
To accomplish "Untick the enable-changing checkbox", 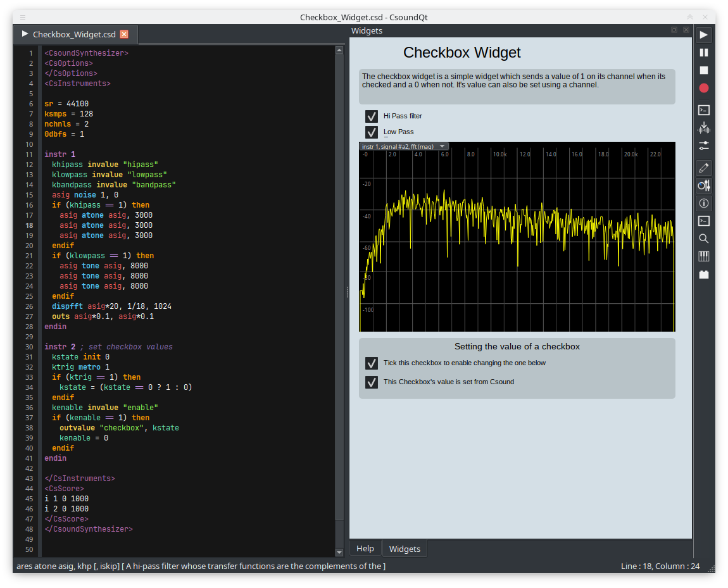I will click(x=372, y=363).
